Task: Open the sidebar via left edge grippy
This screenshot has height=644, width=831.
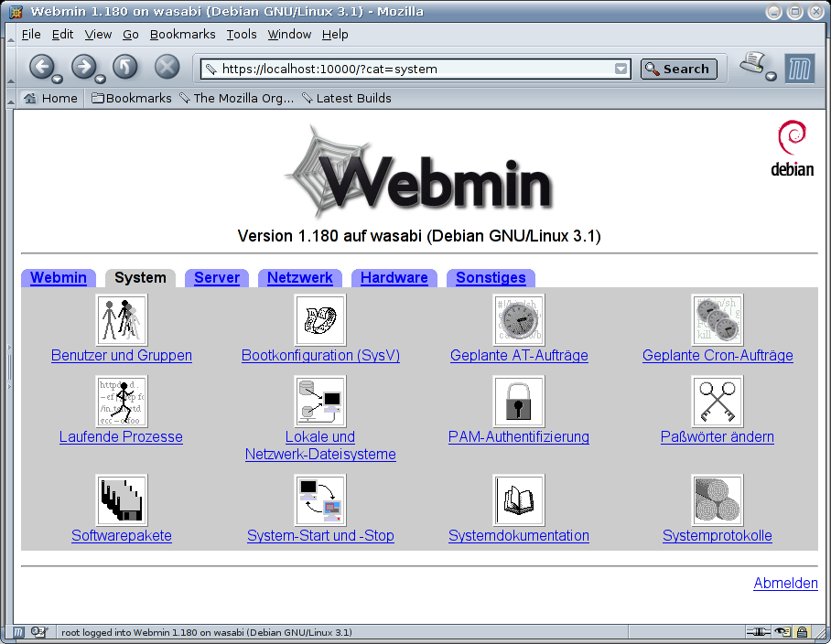Action: pyautogui.click(x=9, y=367)
